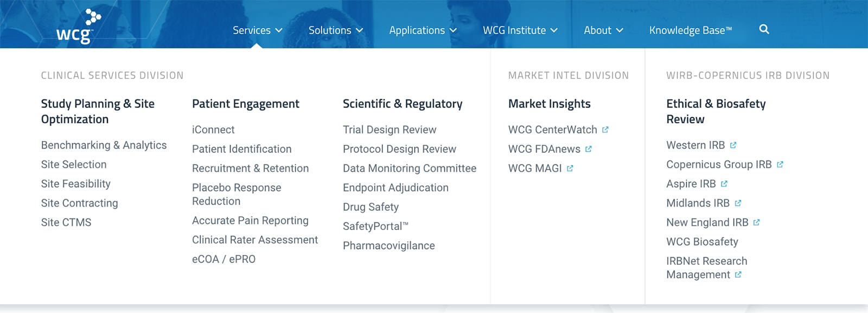
Task: Open Midlands IRB text link
Action: [698, 203]
